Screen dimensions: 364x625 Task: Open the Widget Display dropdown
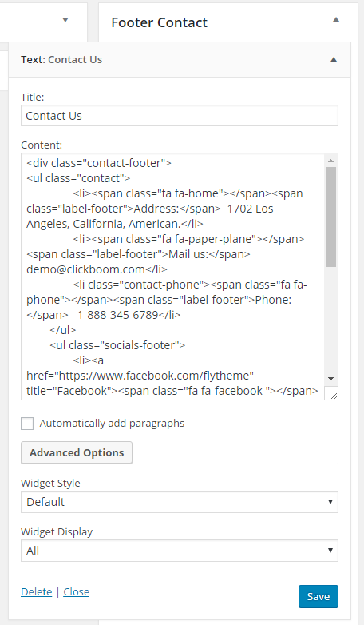[180, 551]
